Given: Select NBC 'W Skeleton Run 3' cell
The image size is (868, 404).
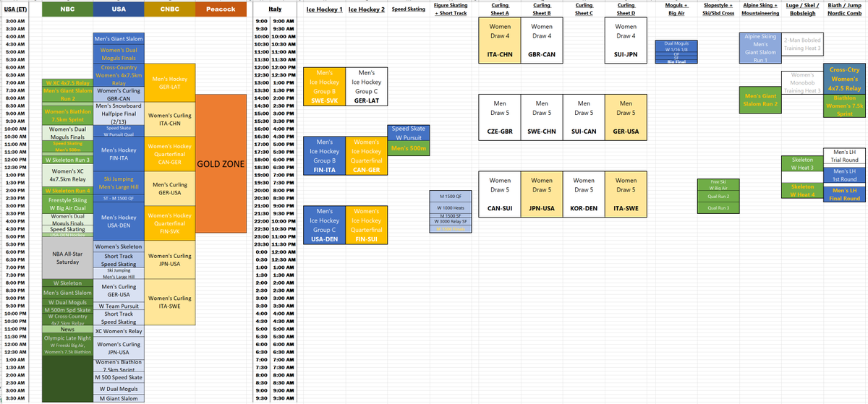Looking at the screenshot, I should coord(67,160).
